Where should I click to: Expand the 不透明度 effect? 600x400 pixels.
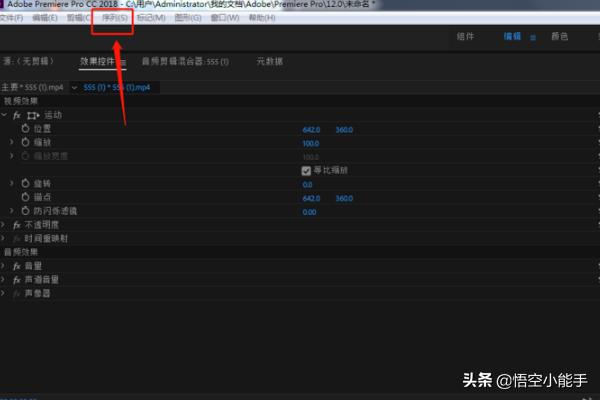[x=3, y=225]
